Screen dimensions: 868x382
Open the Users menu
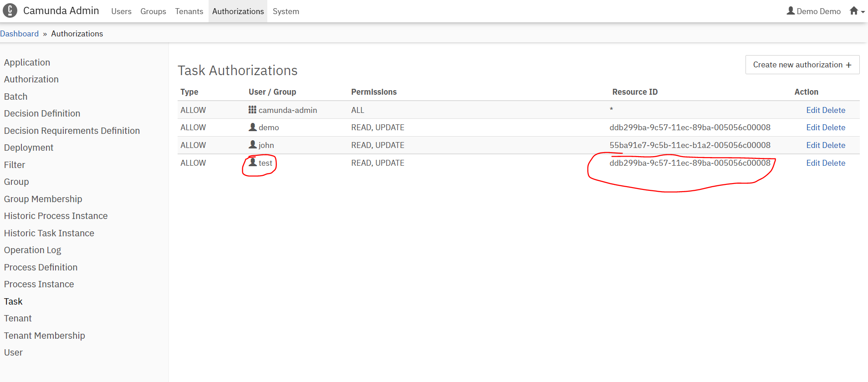point(121,11)
